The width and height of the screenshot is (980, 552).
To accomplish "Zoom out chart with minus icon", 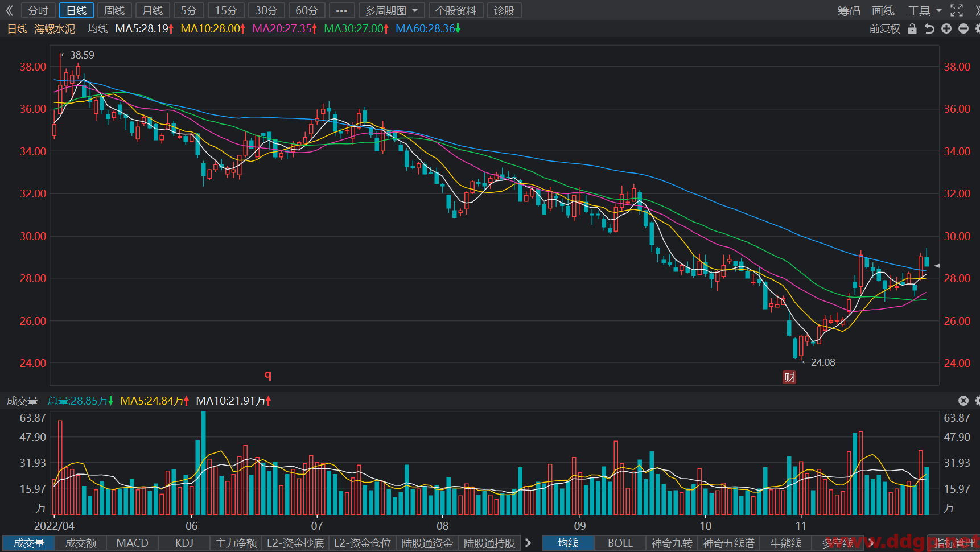I will [x=963, y=28].
